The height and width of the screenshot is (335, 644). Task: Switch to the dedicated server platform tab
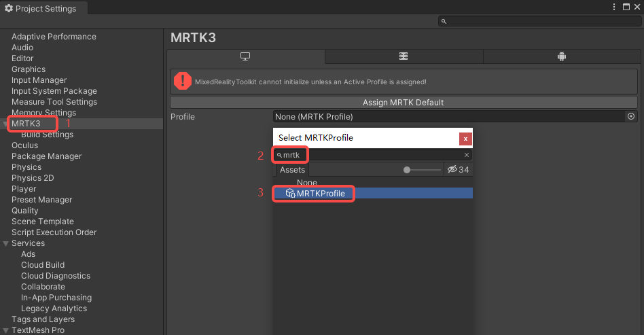click(x=404, y=56)
